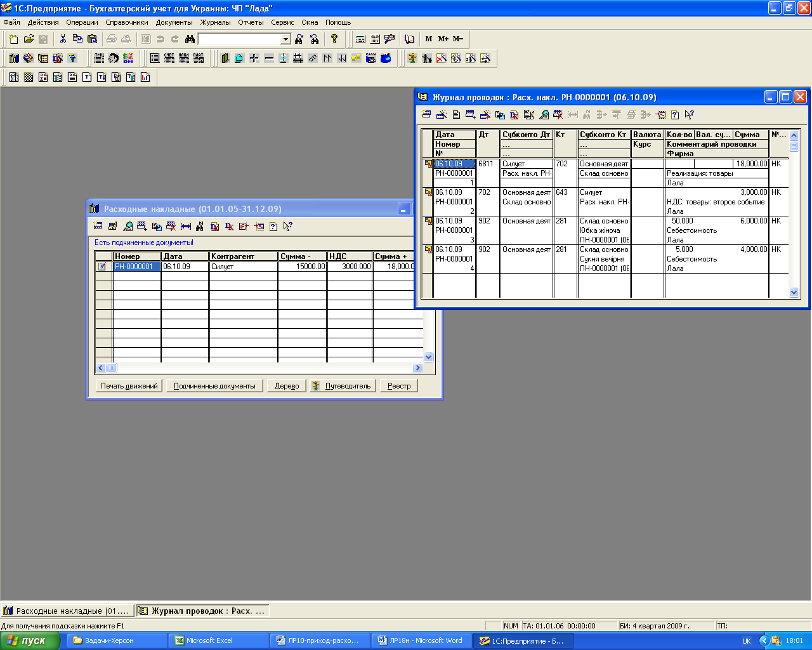
Task: Click Силует cell in Расходные накладные list
Action: [x=244, y=267]
